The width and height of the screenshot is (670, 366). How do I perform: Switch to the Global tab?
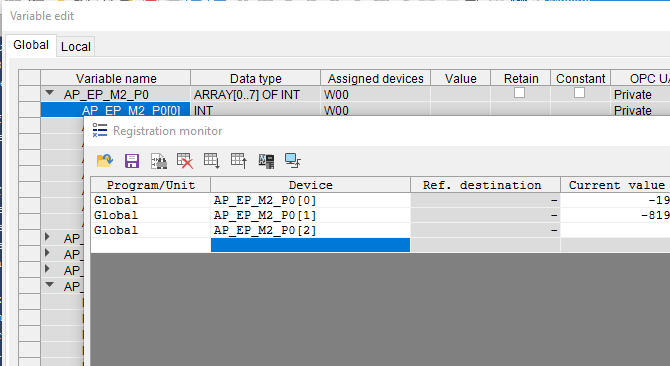click(31, 45)
